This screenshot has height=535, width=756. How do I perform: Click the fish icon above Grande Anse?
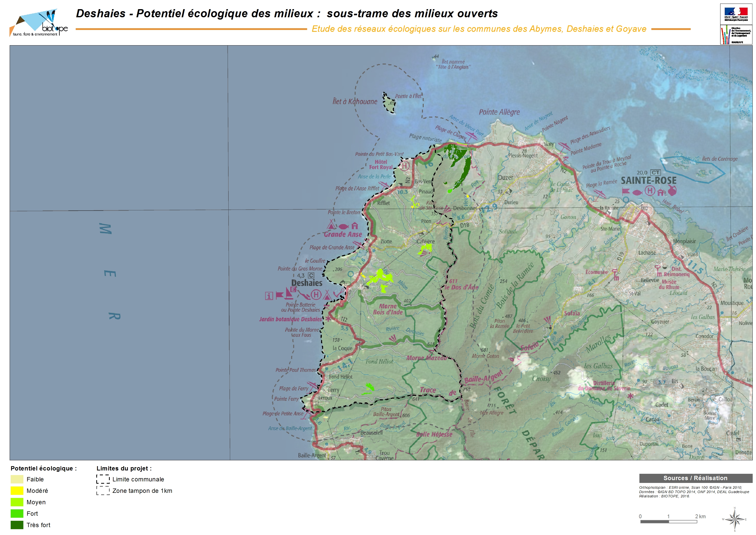pos(343,226)
